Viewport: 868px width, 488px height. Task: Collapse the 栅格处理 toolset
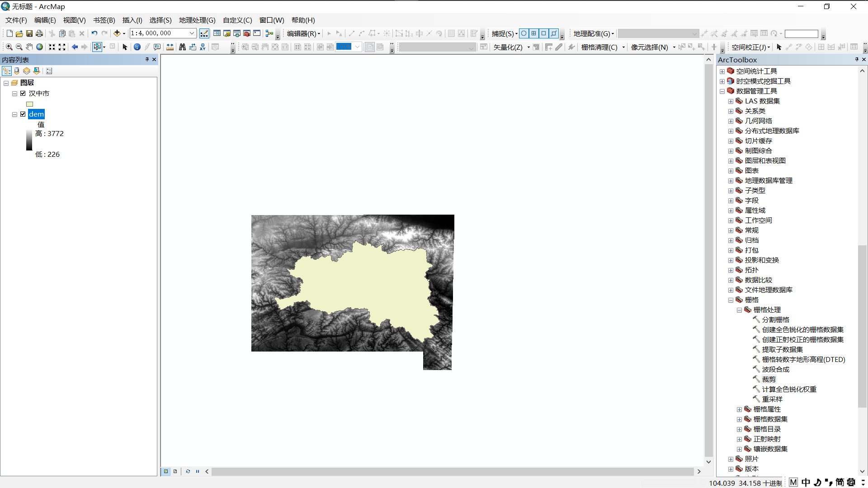click(739, 310)
